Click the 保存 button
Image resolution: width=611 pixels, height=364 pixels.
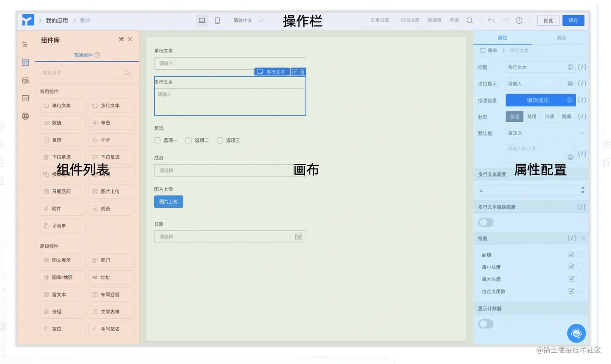click(573, 20)
